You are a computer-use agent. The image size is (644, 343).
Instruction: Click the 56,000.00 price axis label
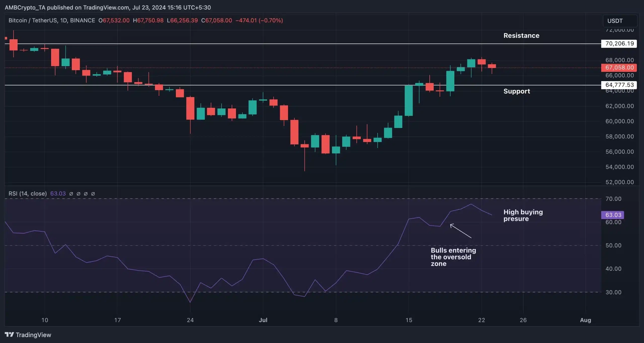(x=620, y=152)
